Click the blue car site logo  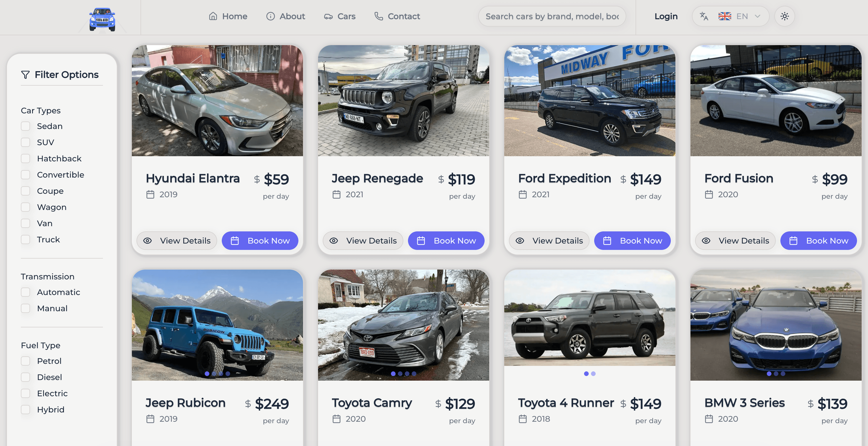pyautogui.click(x=102, y=19)
